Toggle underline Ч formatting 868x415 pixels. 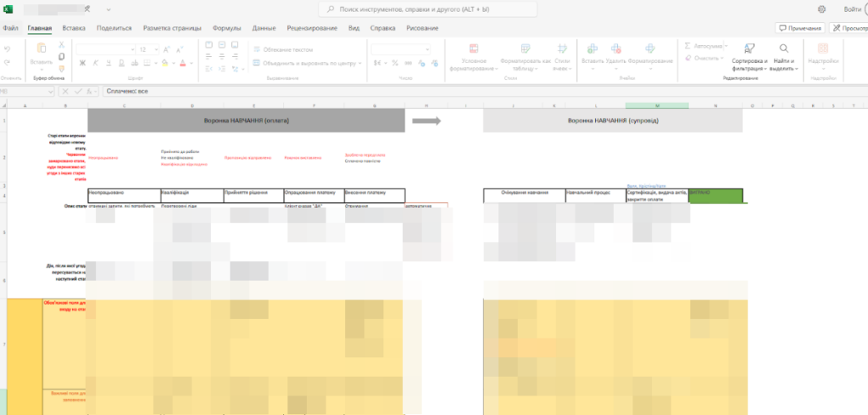click(108, 63)
